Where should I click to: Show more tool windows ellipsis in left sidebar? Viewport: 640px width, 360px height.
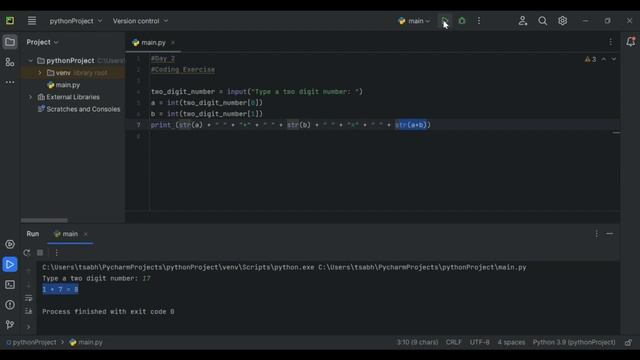click(x=10, y=82)
